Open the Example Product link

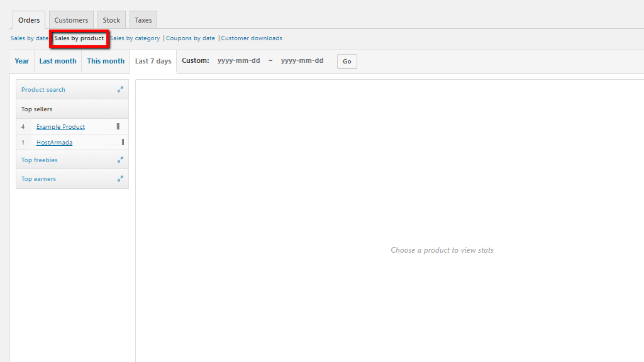[x=60, y=127]
